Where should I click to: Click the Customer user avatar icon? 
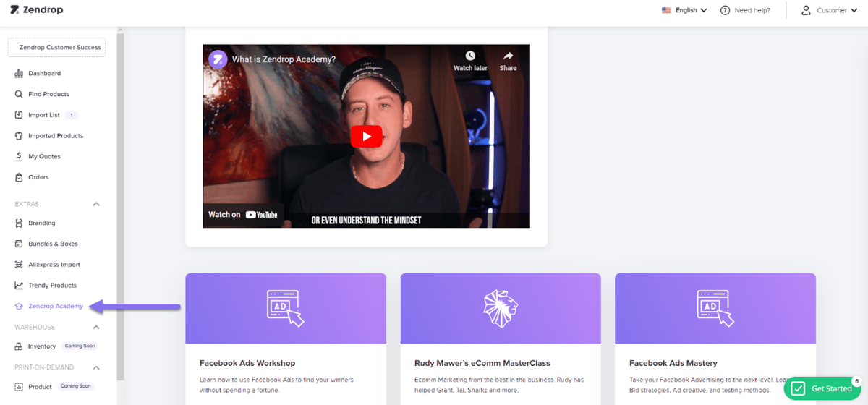pos(807,10)
